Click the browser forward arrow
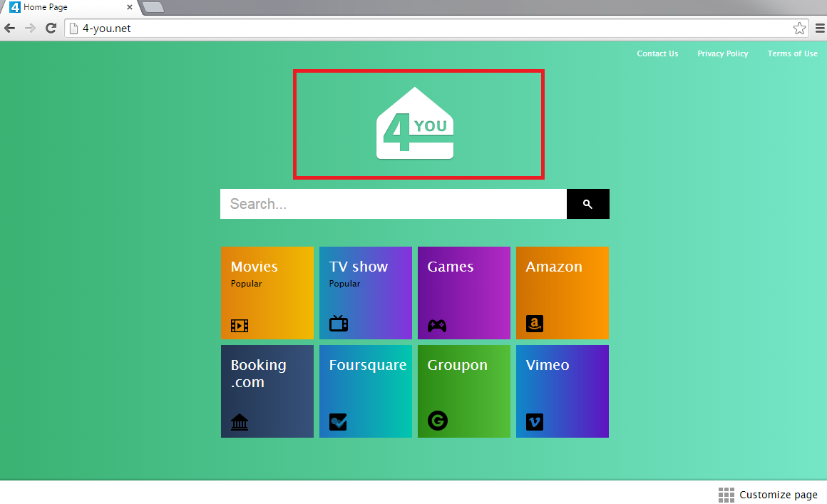Viewport: 827px width, 504px height. coord(30,28)
